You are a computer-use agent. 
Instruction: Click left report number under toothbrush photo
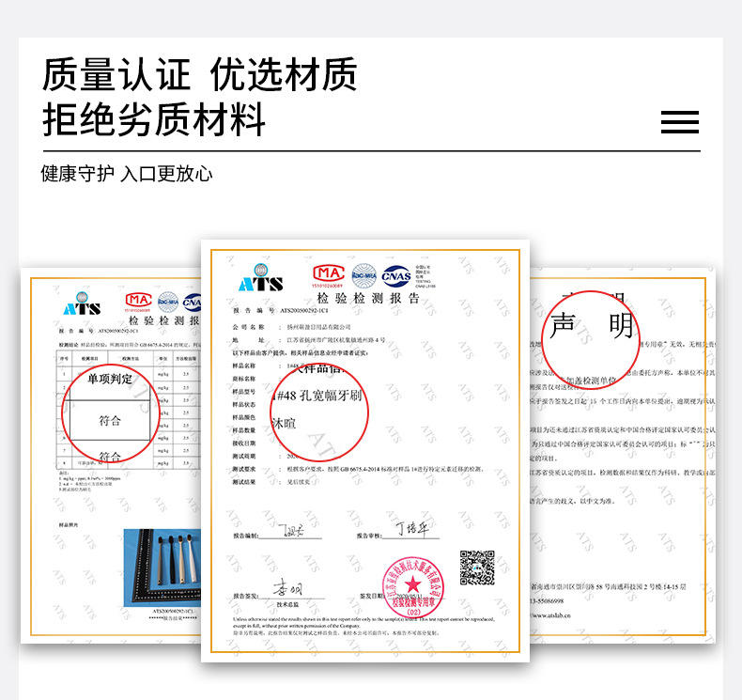(x=173, y=612)
